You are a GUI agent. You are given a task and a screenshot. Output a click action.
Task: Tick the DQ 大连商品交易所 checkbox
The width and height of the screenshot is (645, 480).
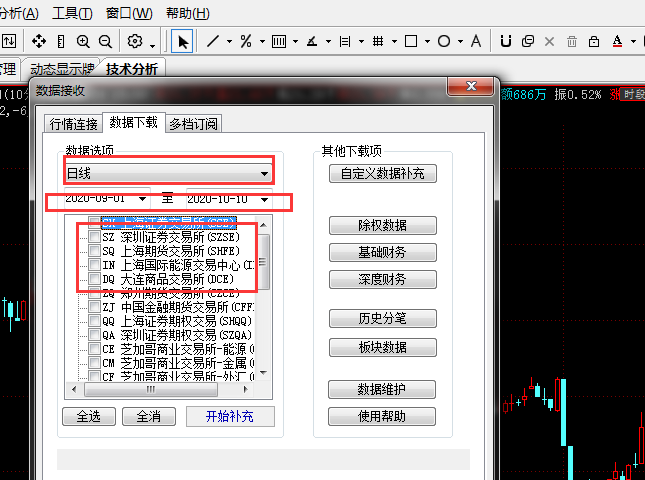(x=94, y=279)
